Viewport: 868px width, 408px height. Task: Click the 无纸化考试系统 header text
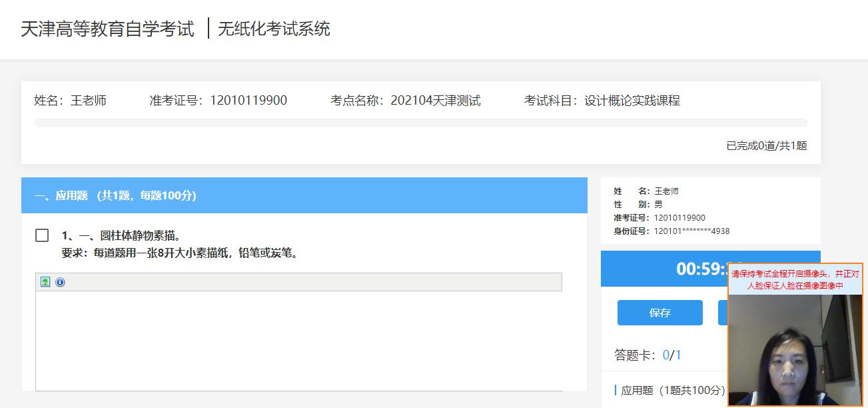pyautogui.click(x=274, y=29)
